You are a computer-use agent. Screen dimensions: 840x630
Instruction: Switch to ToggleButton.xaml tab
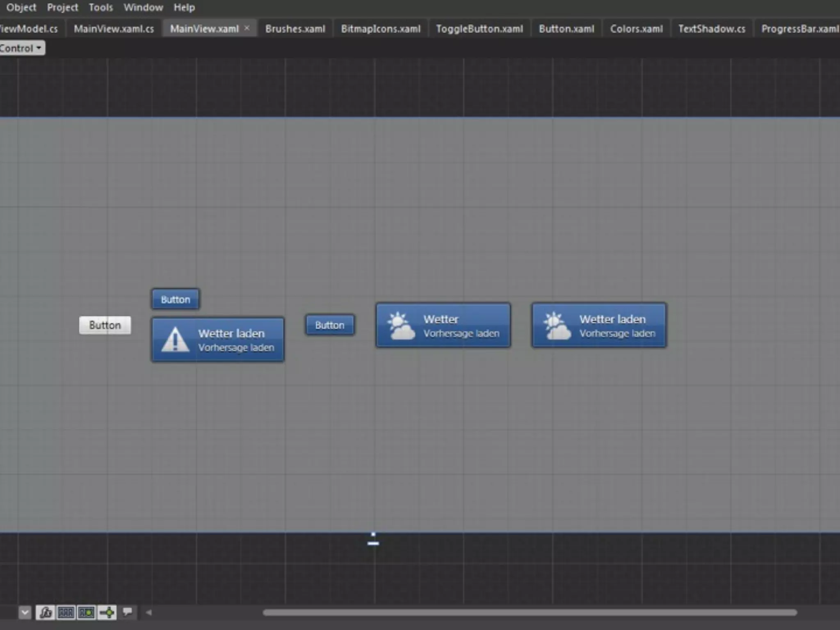coord(479,29)
